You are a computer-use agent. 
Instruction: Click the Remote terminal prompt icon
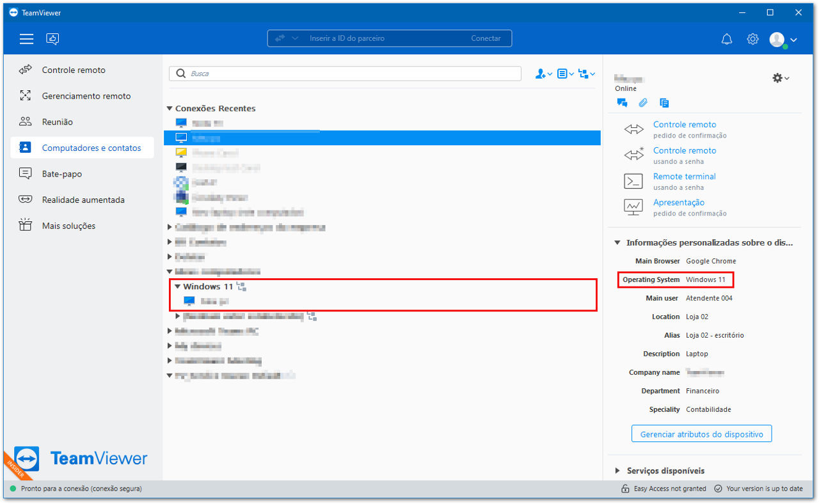tap(633, 181)
